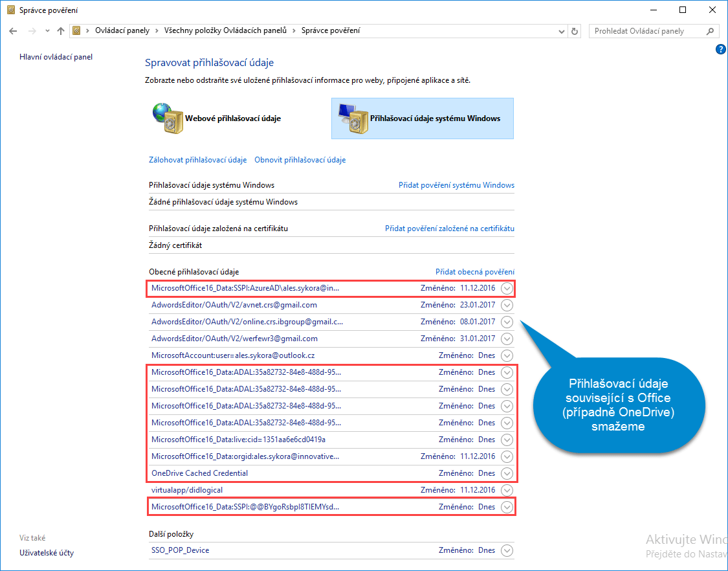Open the Recent locations dropdown arrow

pos(47,31)
